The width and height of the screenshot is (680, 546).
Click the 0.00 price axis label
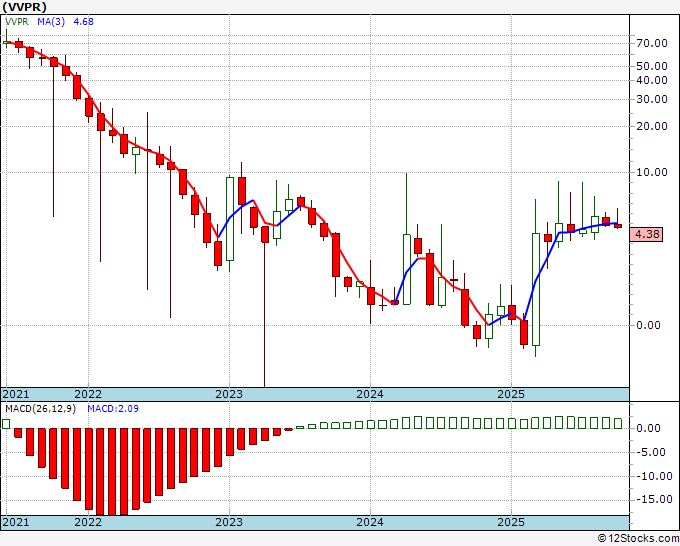pyautogui.click(x=648, y=325)
